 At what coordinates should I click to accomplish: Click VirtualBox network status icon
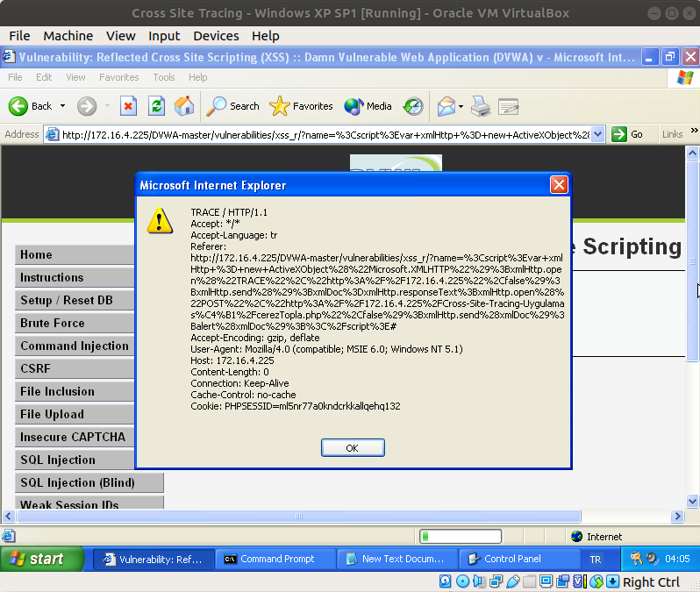tap(496, 581)
